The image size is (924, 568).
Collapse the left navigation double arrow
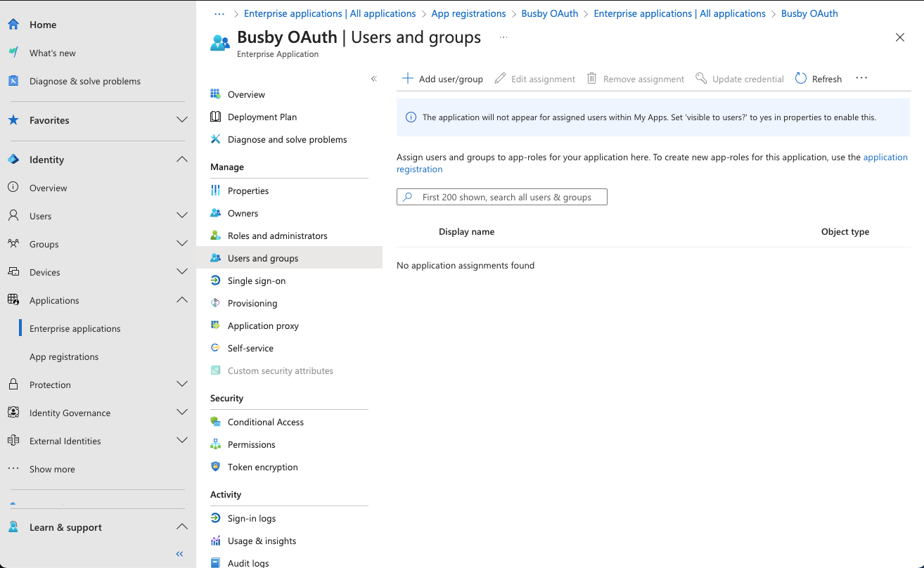pos(180,554)
